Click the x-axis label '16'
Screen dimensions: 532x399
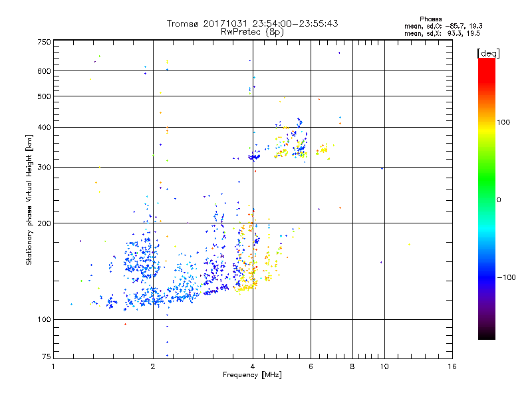pyautogui.click(x=452, y=366)
